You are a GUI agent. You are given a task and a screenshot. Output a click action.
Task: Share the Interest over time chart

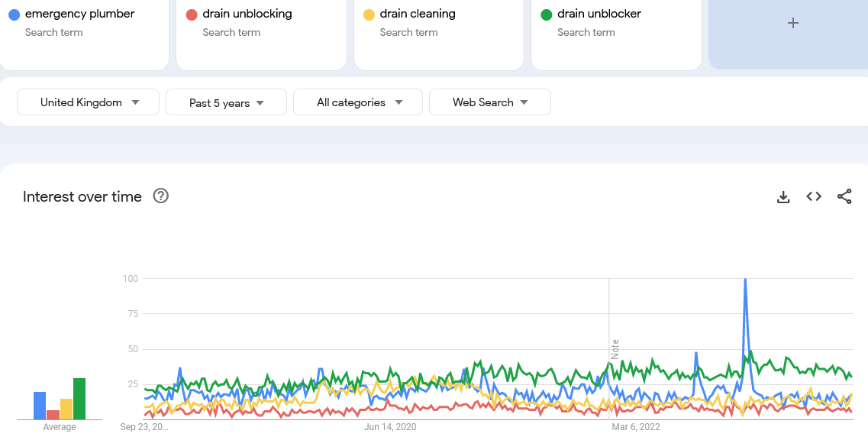[844, 197]
